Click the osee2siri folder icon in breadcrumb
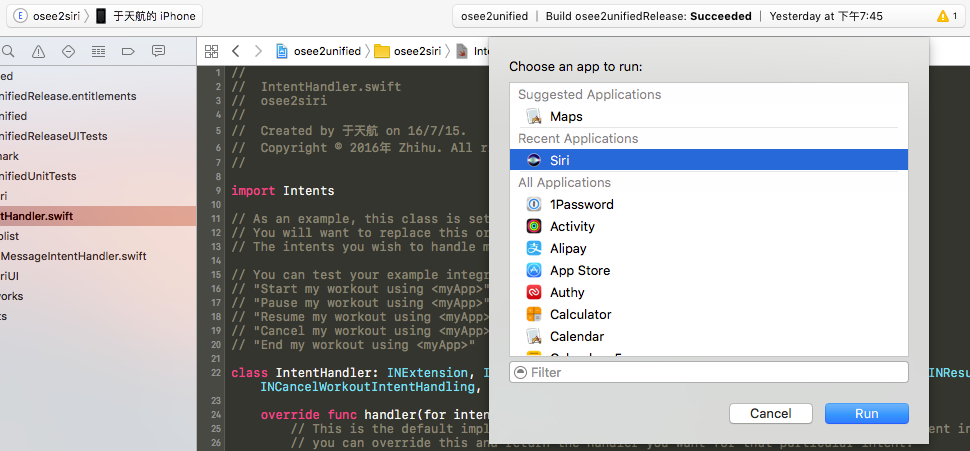 point(382,51)
